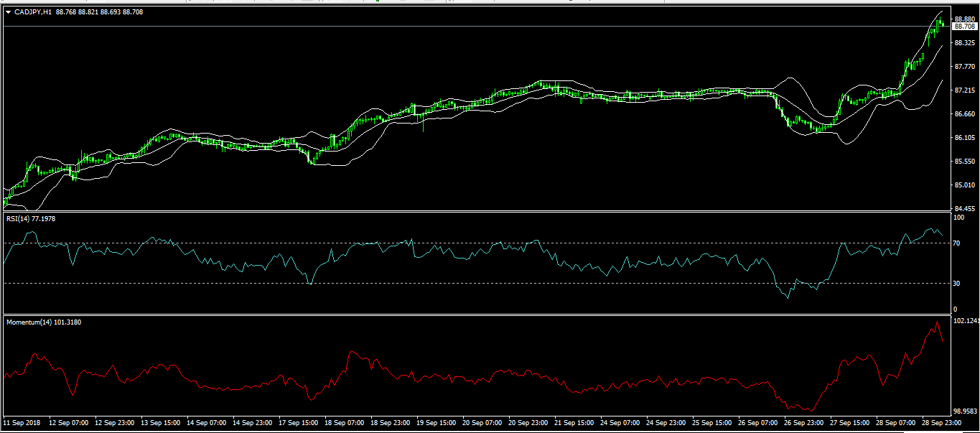Select the RSI 70 level axis label
The height and width of the screenshot is (433, 980).
956,243
